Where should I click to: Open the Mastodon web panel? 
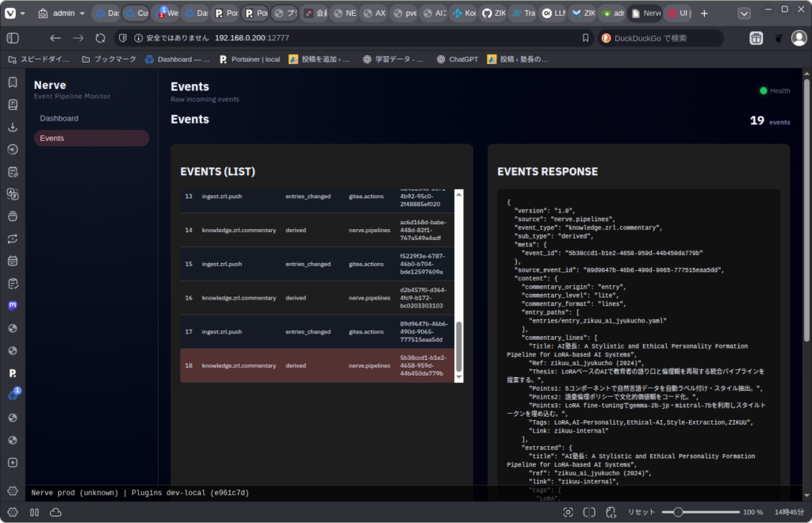[13, 305]
